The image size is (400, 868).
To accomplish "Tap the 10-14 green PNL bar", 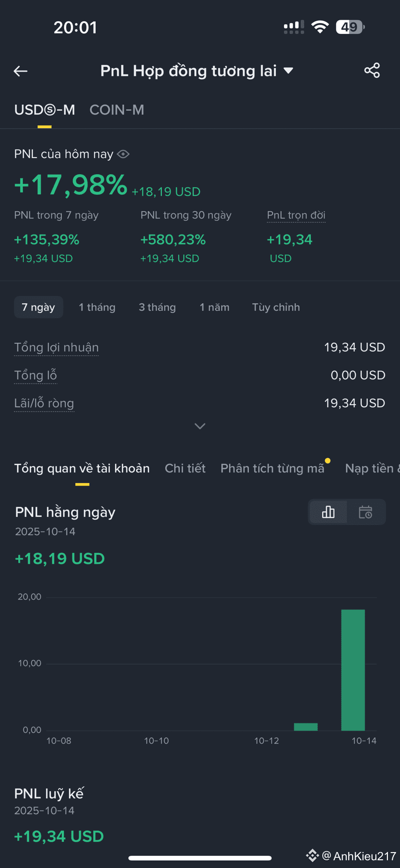I will tap(353, 670).
